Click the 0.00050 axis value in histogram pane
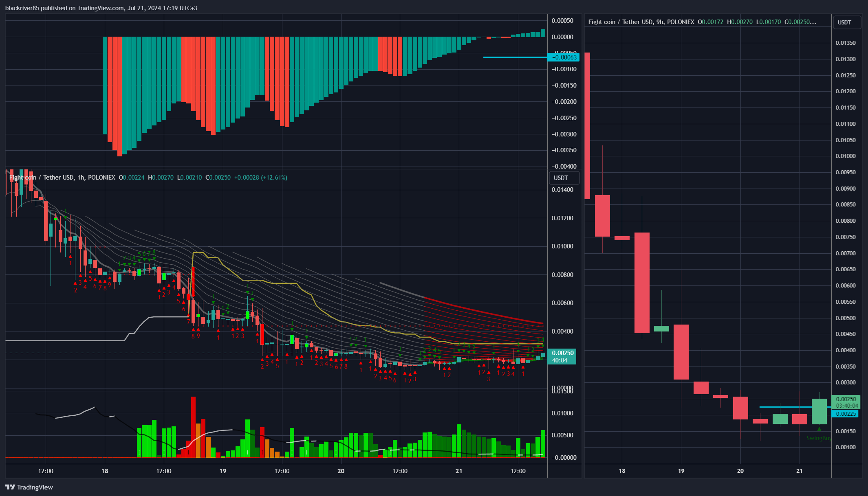868x496 pixels. 562,21
